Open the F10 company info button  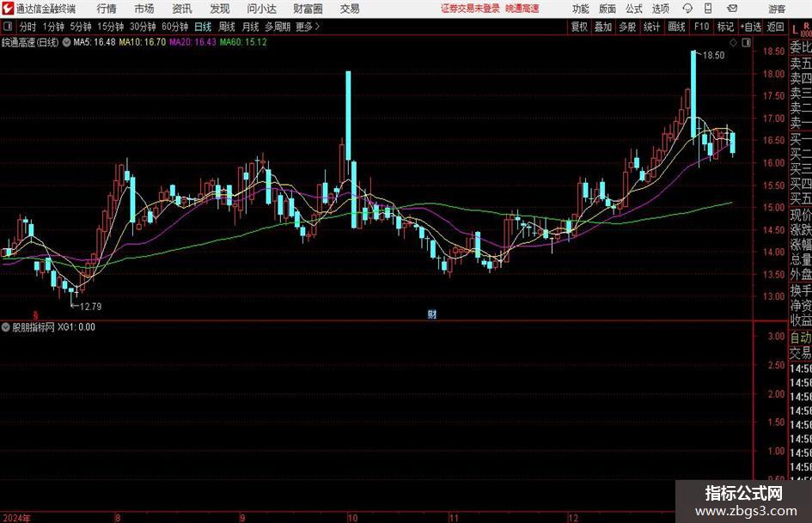[x=702, y=27]
